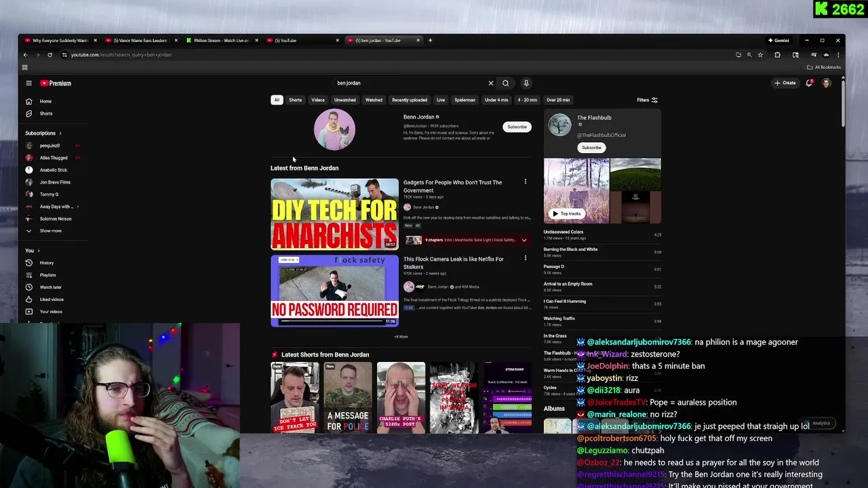Screen dimensions: 868x488
Task: Clear the search box with the X
Action: (x=491, y=83)
